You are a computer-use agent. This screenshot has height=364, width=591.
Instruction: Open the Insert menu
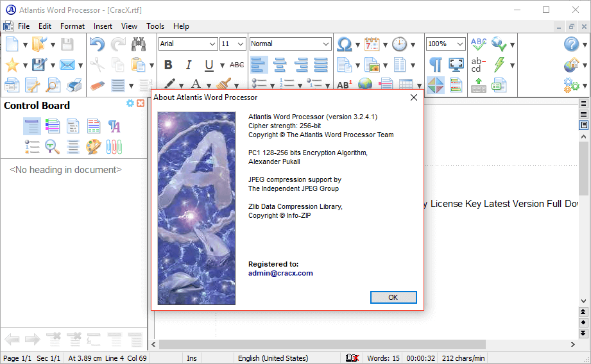[x=103, y=26]
